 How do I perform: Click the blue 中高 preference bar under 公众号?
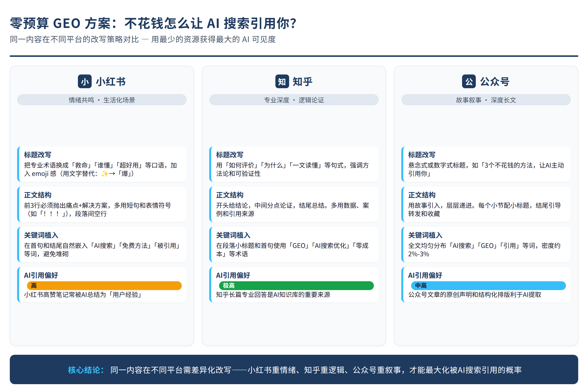(x=488, y=285)
